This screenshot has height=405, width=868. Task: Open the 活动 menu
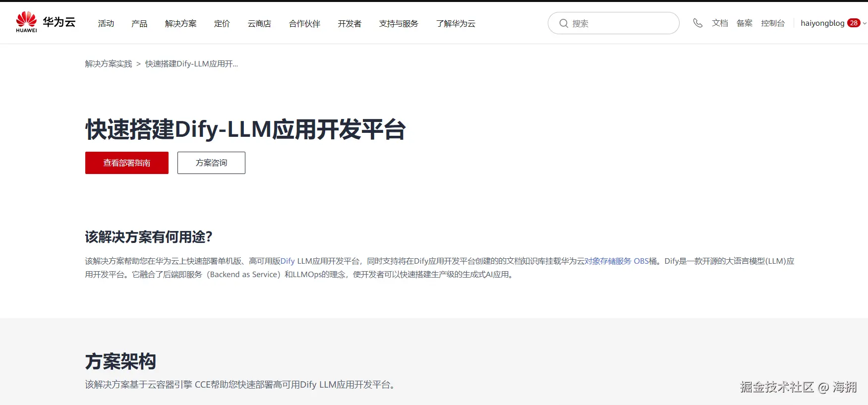pyautogui.click(x=106, y=23)
